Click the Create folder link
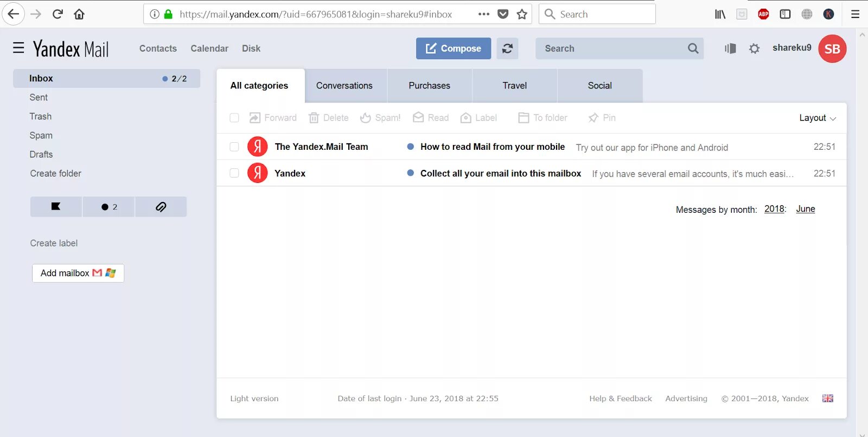 click(x=56, y=174)
